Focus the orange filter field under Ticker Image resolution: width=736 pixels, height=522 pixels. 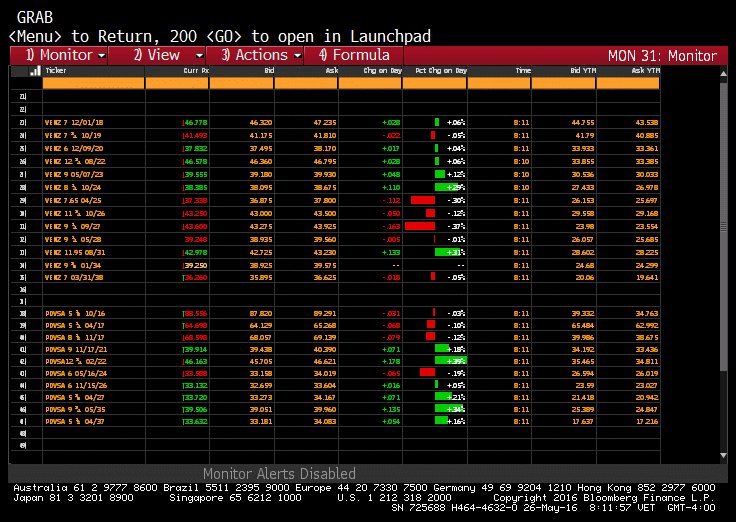click(x=93, y=84)
